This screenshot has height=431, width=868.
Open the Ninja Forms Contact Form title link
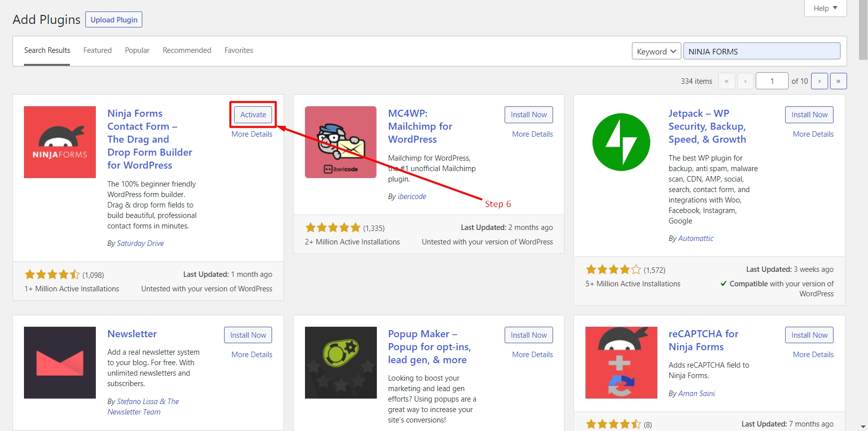tap(150, 139)
